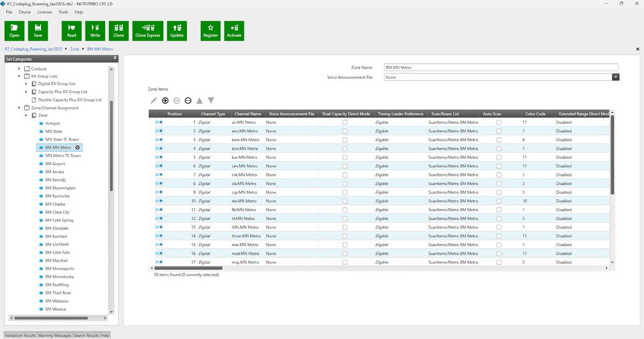
Task: Click the Zone Name input field
Action: pyautogui.click(x=501, y=68)
